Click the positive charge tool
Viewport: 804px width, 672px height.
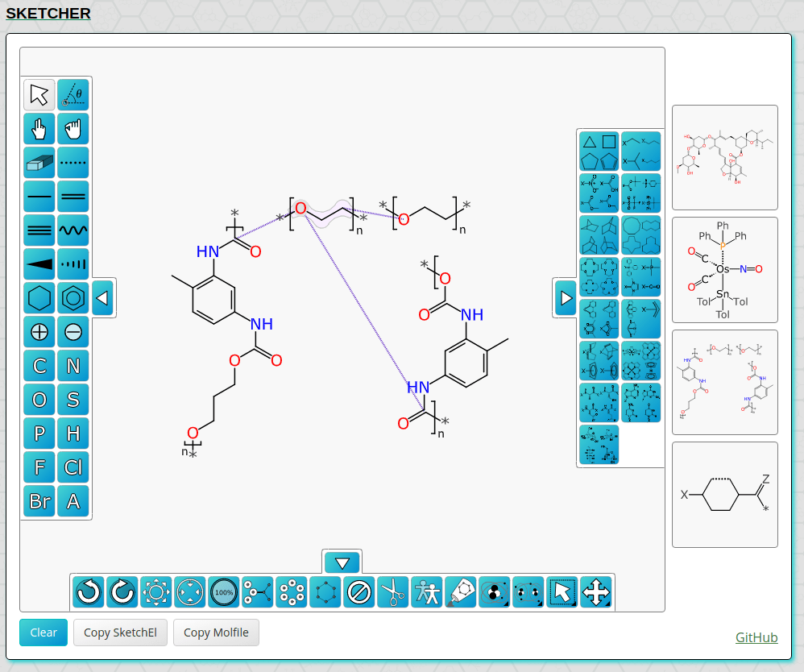(x=39, y=331)
